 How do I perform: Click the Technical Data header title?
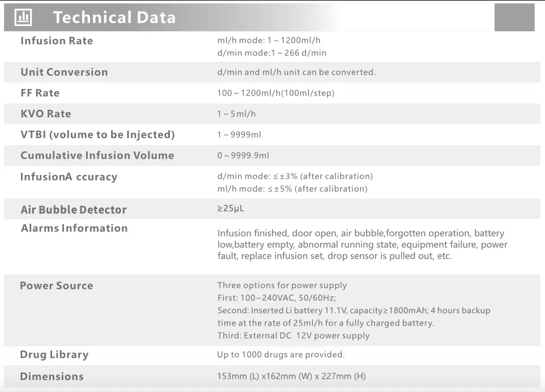pos(114,18)
